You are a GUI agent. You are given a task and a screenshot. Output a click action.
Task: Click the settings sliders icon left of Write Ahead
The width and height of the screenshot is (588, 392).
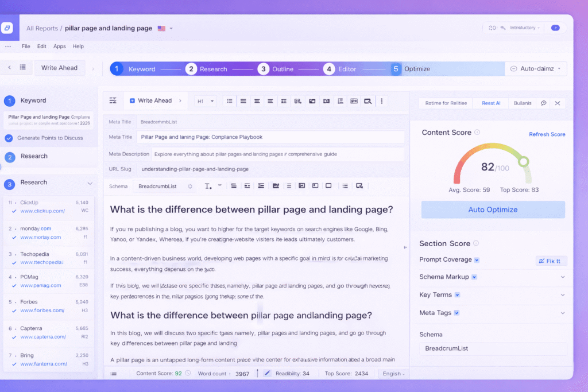tap(113, 100)
